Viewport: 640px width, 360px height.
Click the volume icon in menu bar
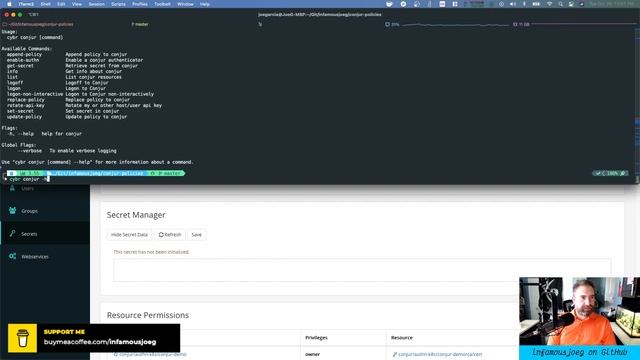pos(513,4)
